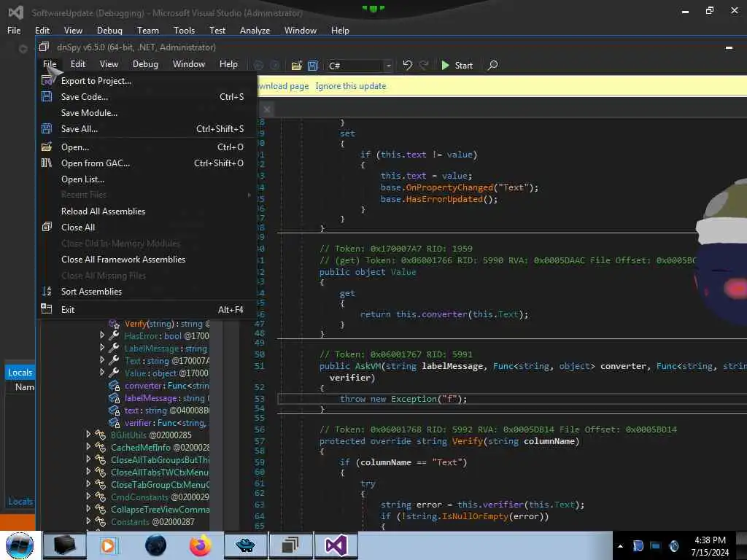747x560 pixels.
Task: Open Visual Studio Analyze menu
Action: pos(255,31)
